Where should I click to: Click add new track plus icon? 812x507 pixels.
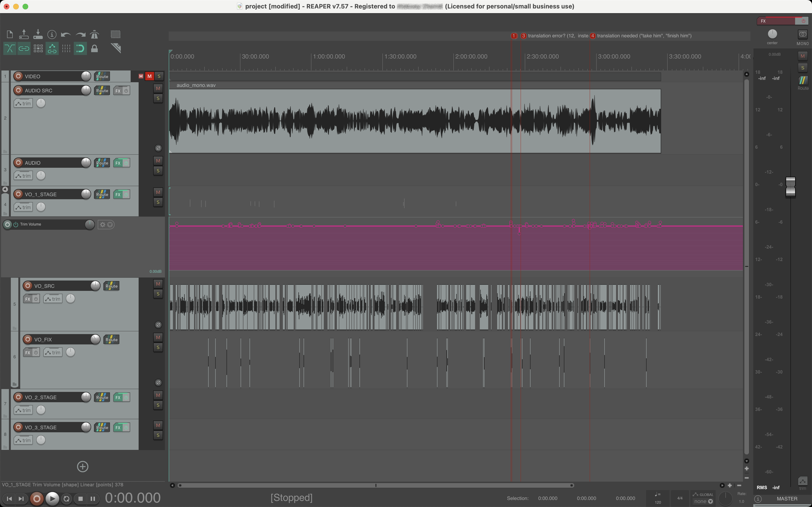pyautogui.click(x=82, y=466)
